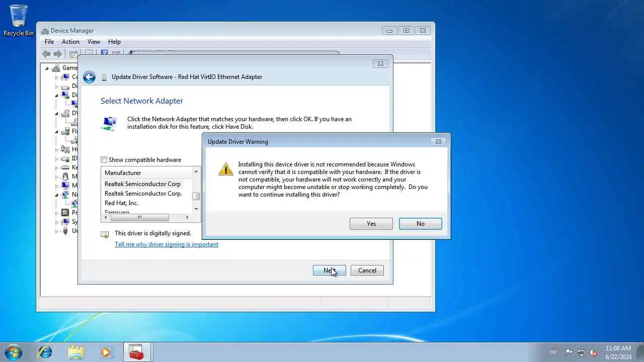Open the File menu in Device Manager
The image size is (644, 362).
[x=49, y=42]
